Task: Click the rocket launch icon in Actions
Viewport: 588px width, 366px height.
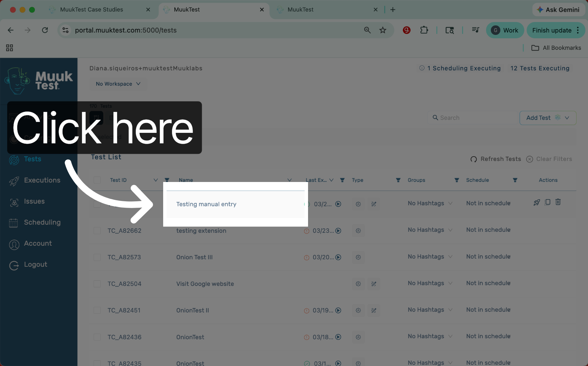Action: coord(537,203)
